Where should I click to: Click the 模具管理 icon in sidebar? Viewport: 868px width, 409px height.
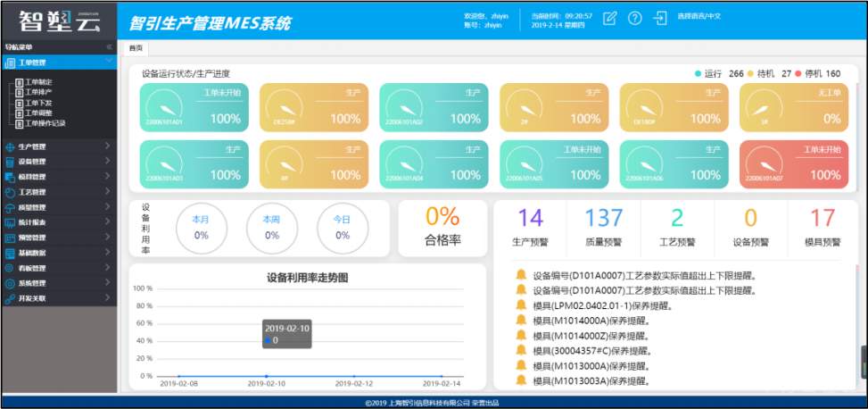[10, 178]
